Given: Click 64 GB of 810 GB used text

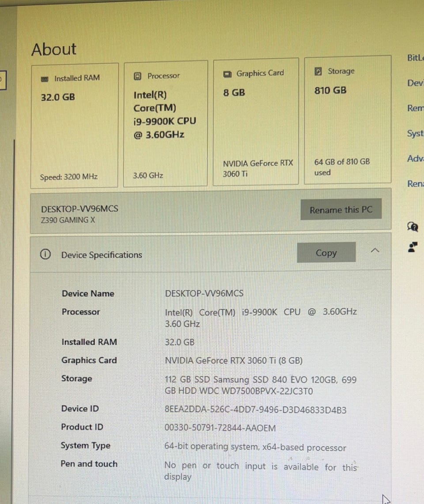Looking at the screenshot, I should 342,167.
